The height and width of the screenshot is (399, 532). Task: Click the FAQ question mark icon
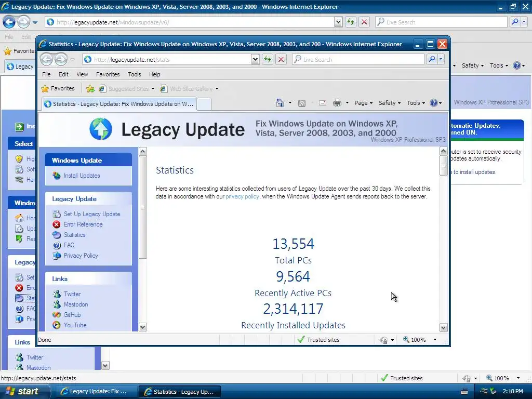tap(56, 245)
